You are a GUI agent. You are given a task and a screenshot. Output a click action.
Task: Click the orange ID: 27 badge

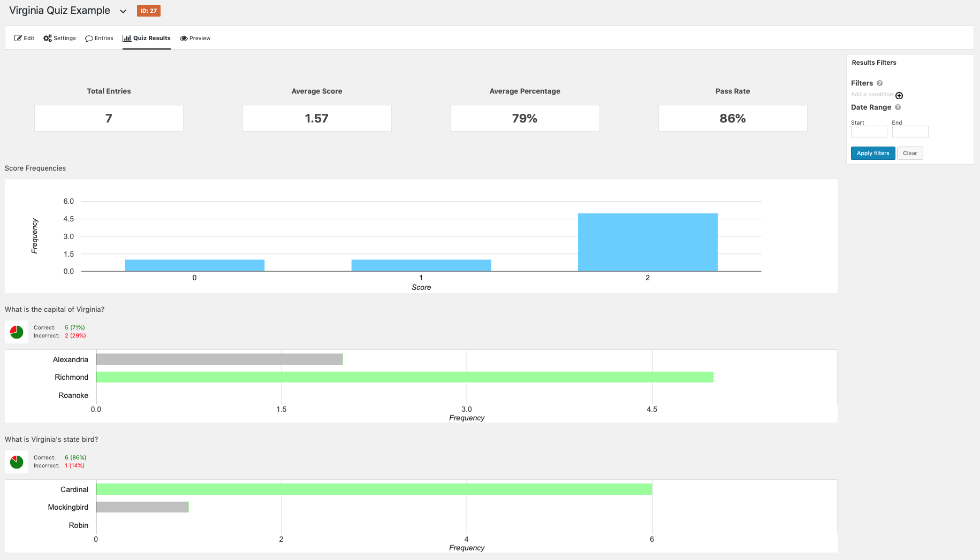(x=149, y=11)
